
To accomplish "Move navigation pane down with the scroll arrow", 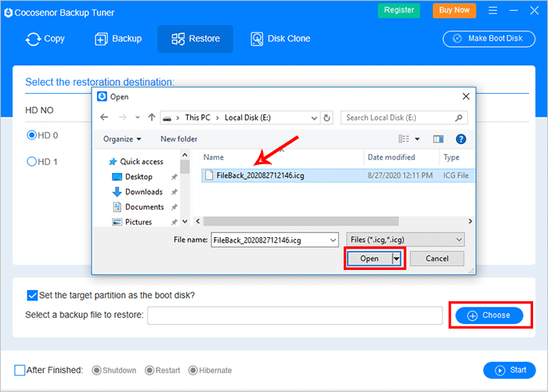I will [x=185, y=221].
